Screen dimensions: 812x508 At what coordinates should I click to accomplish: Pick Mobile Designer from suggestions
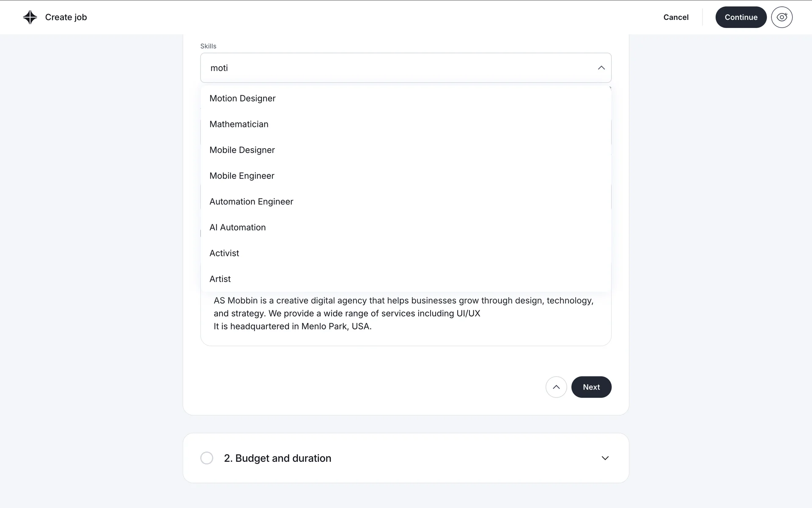pos(242,150)
